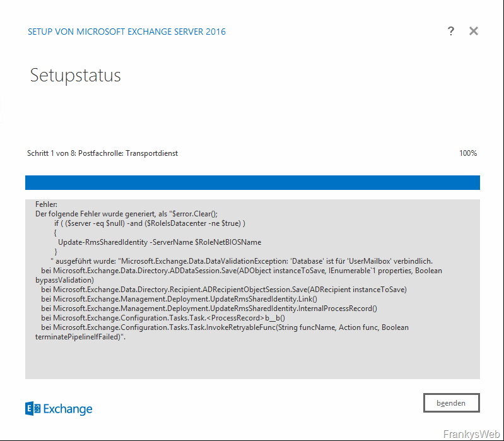Click the 100% progress percentage
Screen dimensions: 504x441
(468, 153)
